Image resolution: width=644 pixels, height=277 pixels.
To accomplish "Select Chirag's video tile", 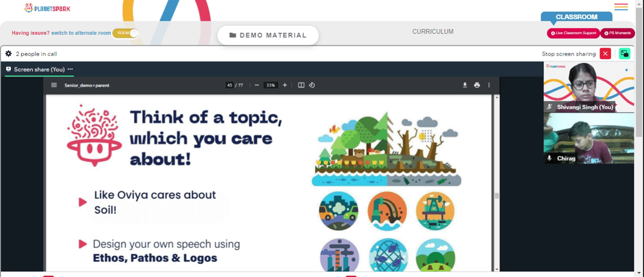I will 589,138.
